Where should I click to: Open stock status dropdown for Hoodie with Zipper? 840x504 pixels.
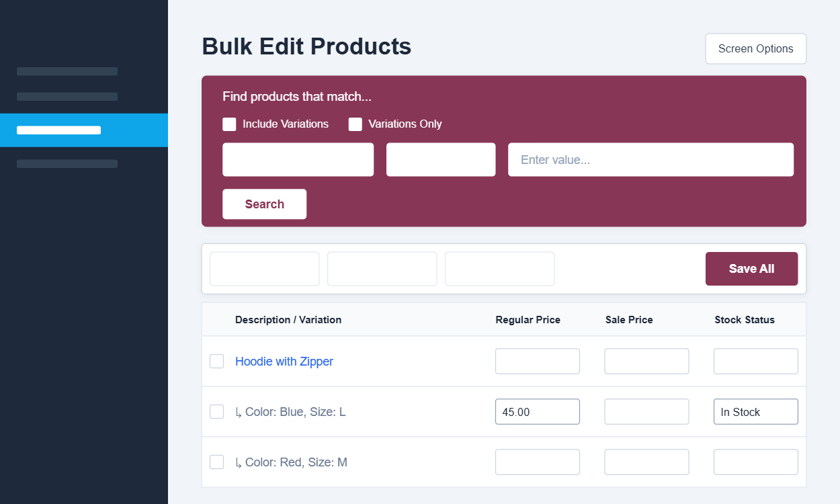(x=755, y=362)
